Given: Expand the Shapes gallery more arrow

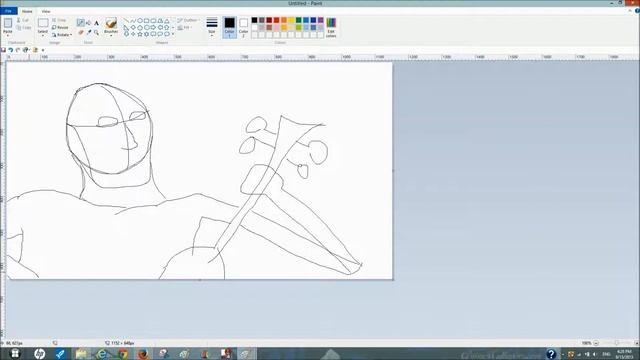Looking at the screenshot, I should (x=173, y=34).
